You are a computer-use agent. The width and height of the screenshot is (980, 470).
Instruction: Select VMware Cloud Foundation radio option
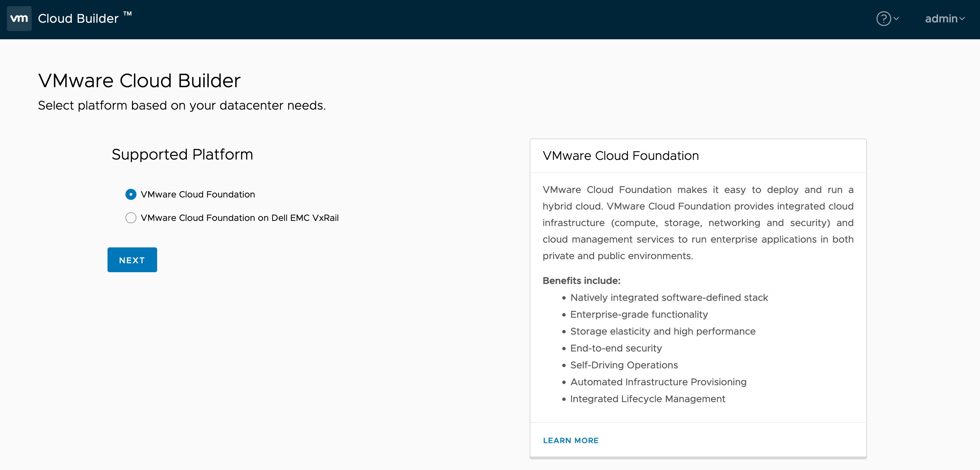click(x=131, y=194)
